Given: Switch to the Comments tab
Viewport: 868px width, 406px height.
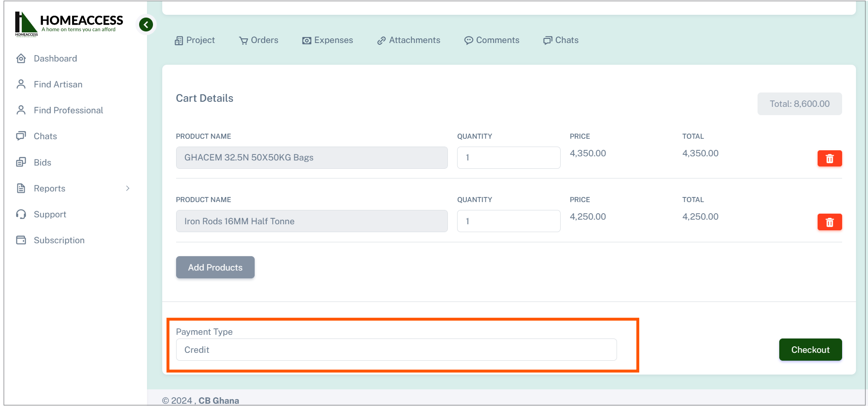Looking at the screenshot, I should pyautogui.click(x=492, y=40).
